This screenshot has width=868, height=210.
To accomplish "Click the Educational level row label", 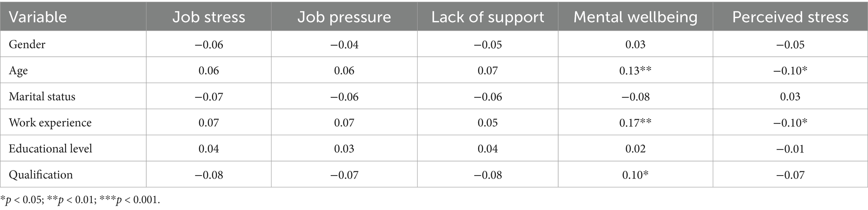I will point(50,149).
